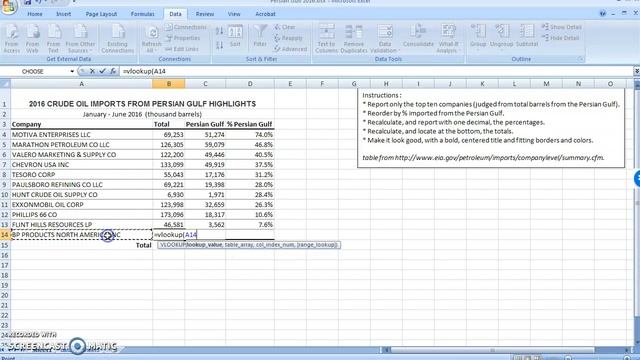Open From Other Sources dropdown
Viewport: 640px width, 360px height.
[80, 39]
